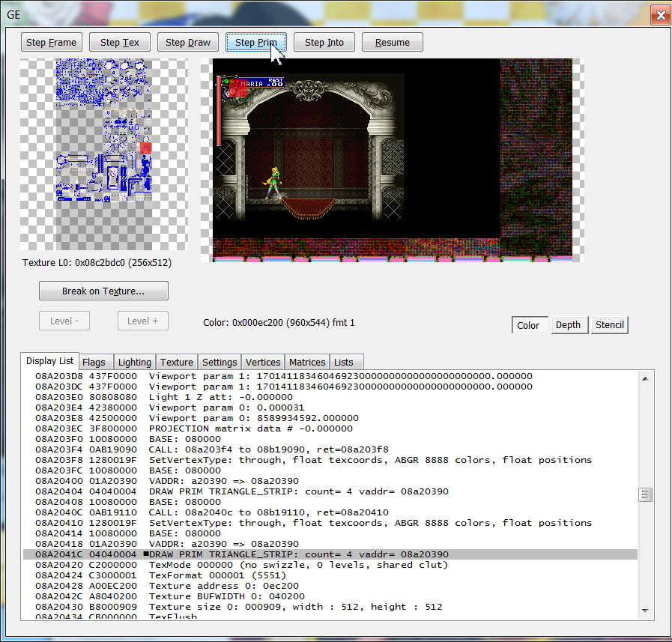
Task: Switch to the Lighting tab
Action: tap(135, 363)
